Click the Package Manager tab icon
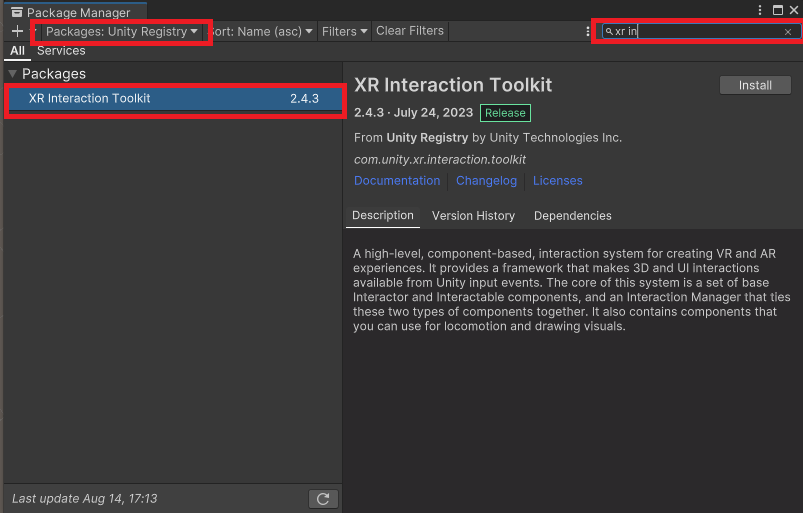Screen dimensions: 803x513 click(x=17, y=12)
